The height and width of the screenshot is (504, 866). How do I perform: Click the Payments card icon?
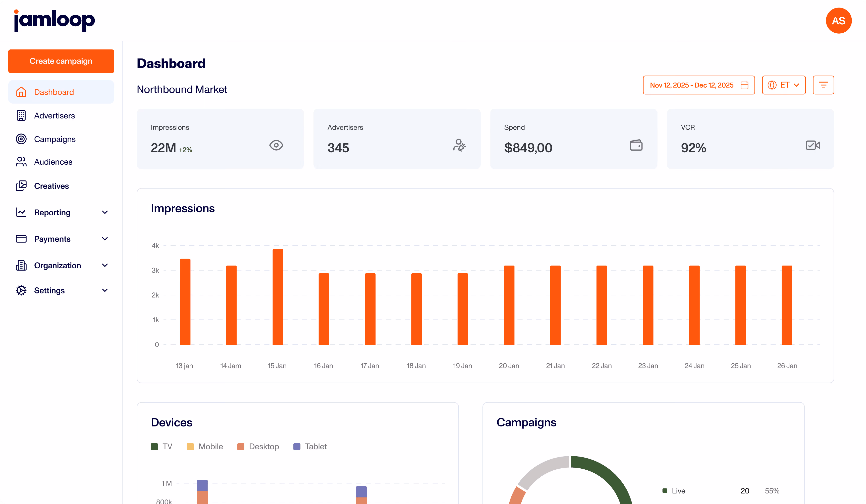pyautogui.click(x=21, y=239)
